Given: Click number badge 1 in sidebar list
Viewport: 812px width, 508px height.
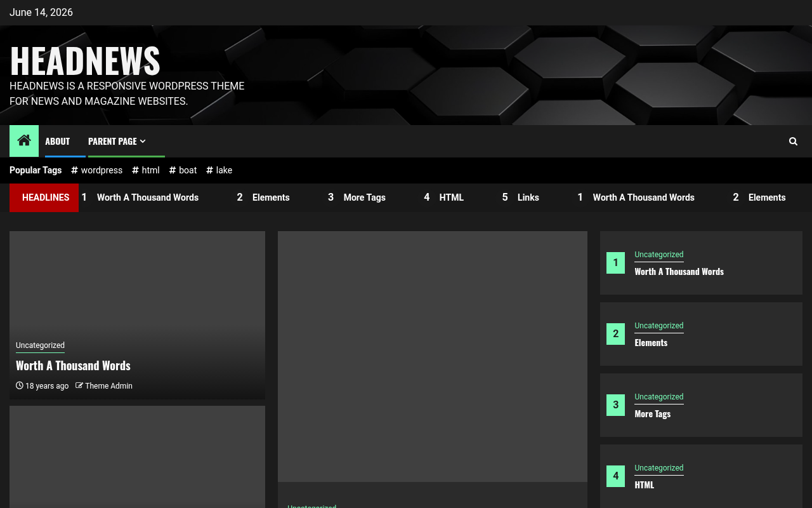Looking at the screenshot, I should 615,263.
